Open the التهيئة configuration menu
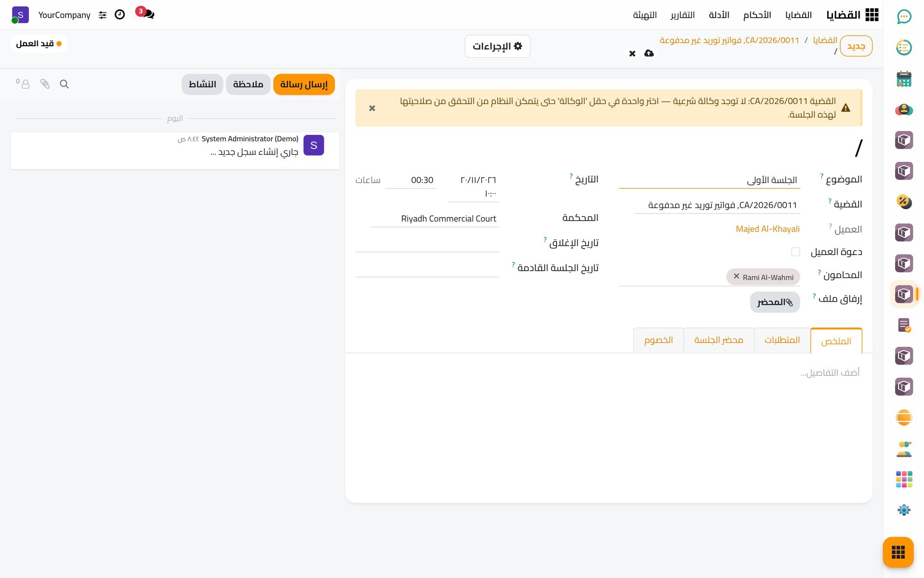The height and width of the screenshot is (578, 924). click(x=645, y=15)
